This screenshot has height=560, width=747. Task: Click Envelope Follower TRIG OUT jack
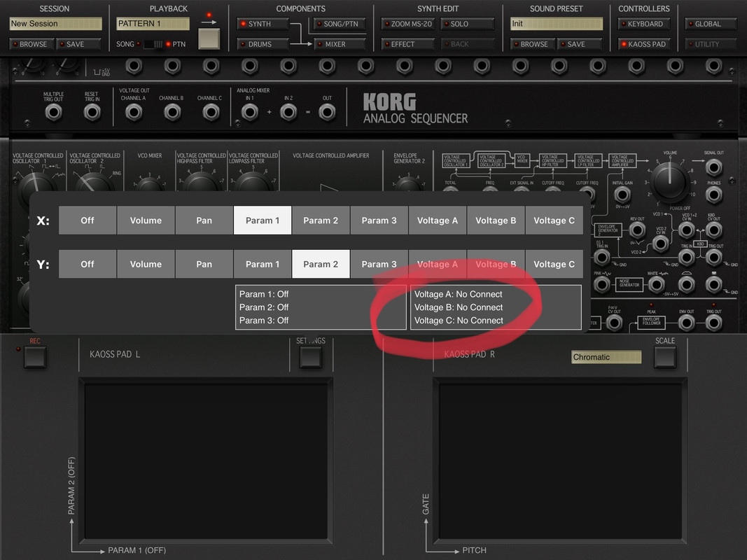click(713, 323)
